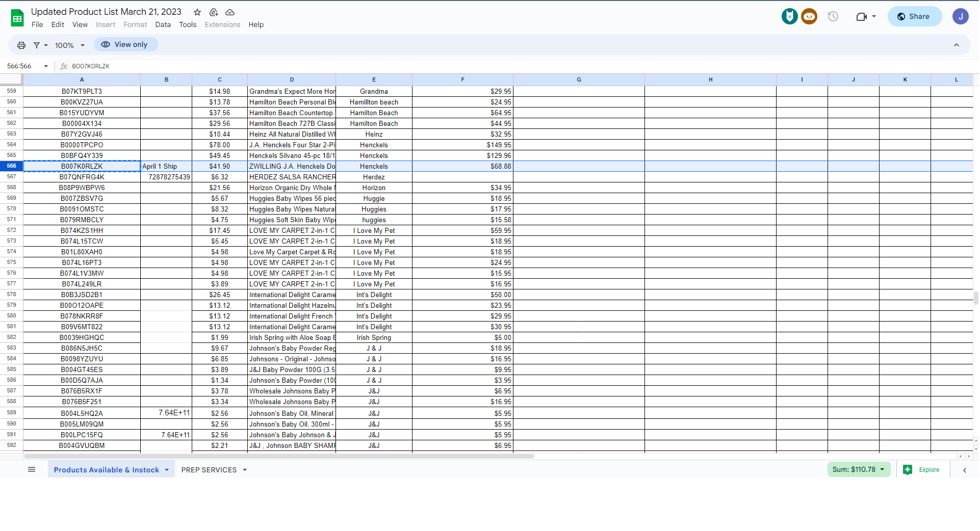Click the horizontal scrollbar at bottom
The image size is (980, 531).
pos(278,457)
